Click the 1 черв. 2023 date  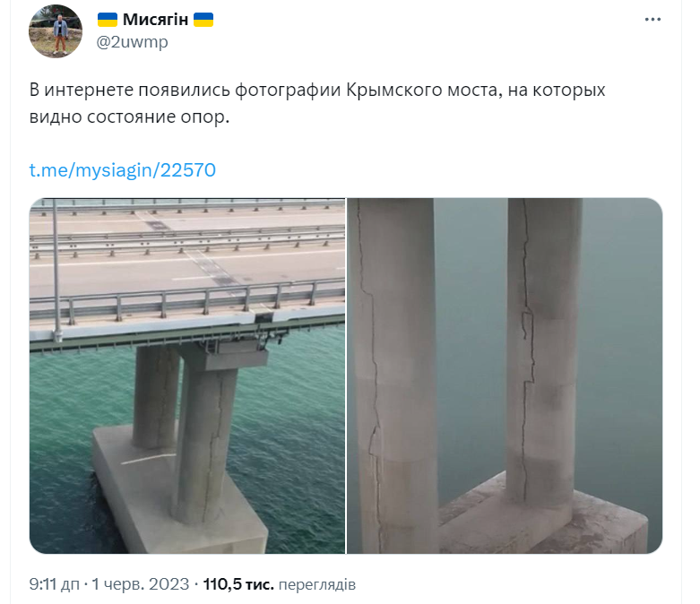pyautogui.click(x=140, y=584)
